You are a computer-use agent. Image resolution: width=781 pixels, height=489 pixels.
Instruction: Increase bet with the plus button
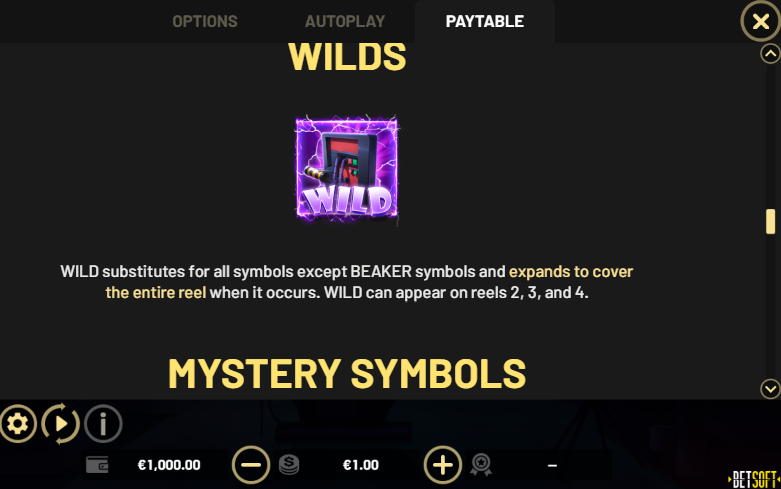pos(443,465)
